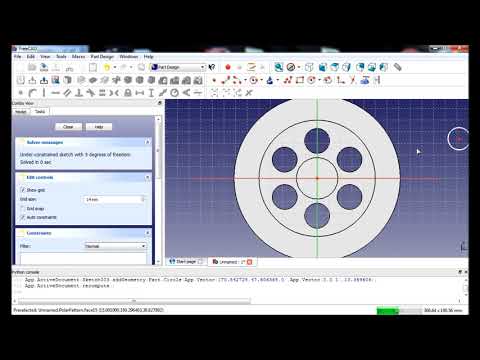The image size is (480, 360).
Task: Click the What's This help icon
Action: click(212, 67)
